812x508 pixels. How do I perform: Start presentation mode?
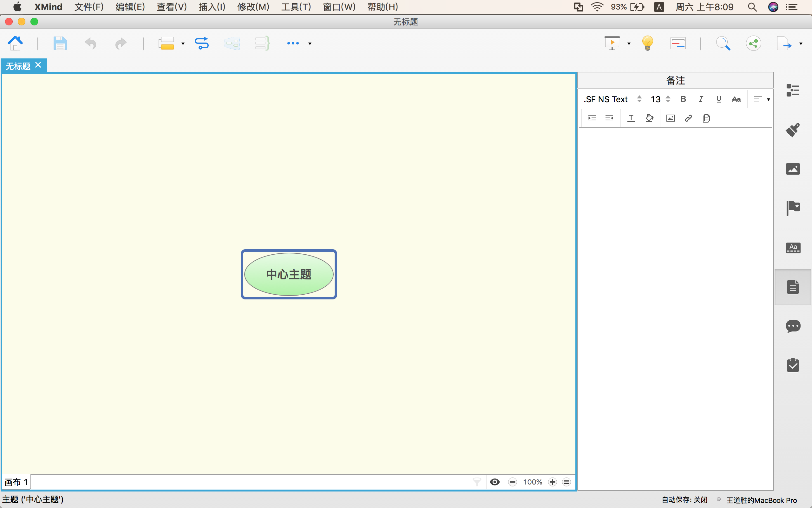(x=612, y=43)
